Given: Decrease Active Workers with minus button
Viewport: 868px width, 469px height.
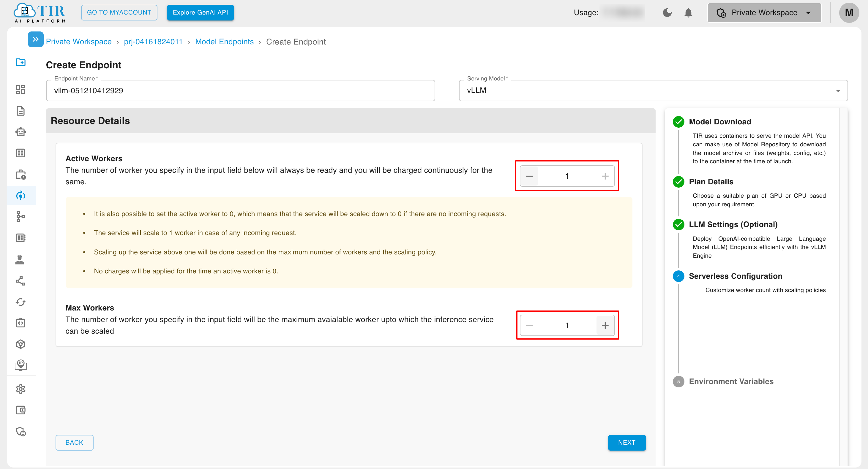Looking at the screenshot, I should click(529, 176).
